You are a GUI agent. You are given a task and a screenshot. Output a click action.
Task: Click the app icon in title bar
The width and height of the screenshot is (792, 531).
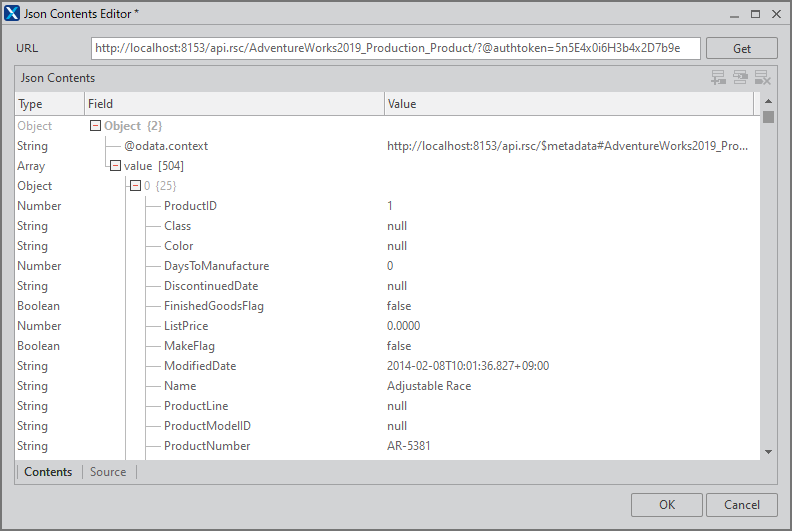[13, 14]
